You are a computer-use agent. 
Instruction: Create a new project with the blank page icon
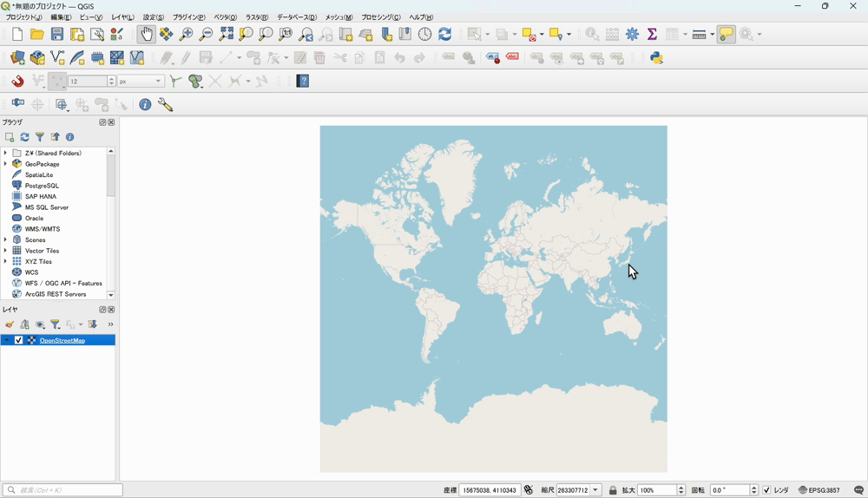pos(17,35)
